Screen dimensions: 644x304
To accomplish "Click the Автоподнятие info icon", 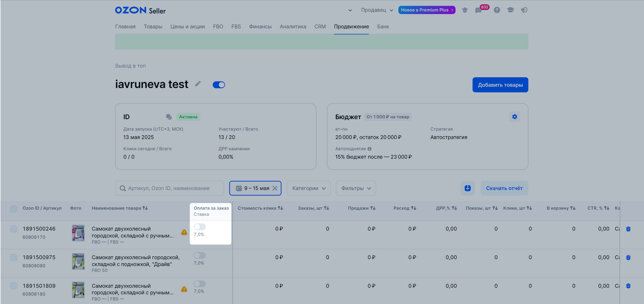I will (370, 149).
